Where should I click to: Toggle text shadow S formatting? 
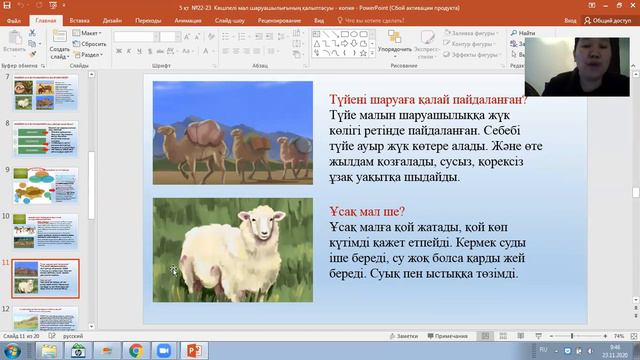pos(150,51)
